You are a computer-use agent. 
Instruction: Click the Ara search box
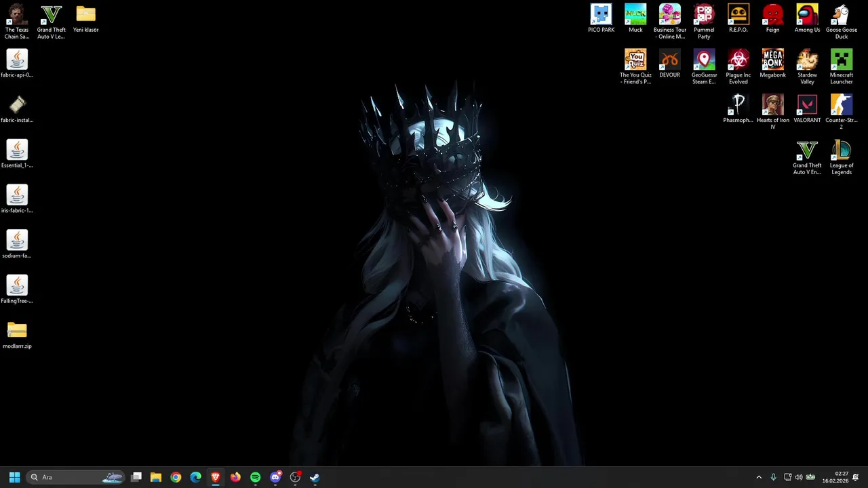click(x=76, y=477)
